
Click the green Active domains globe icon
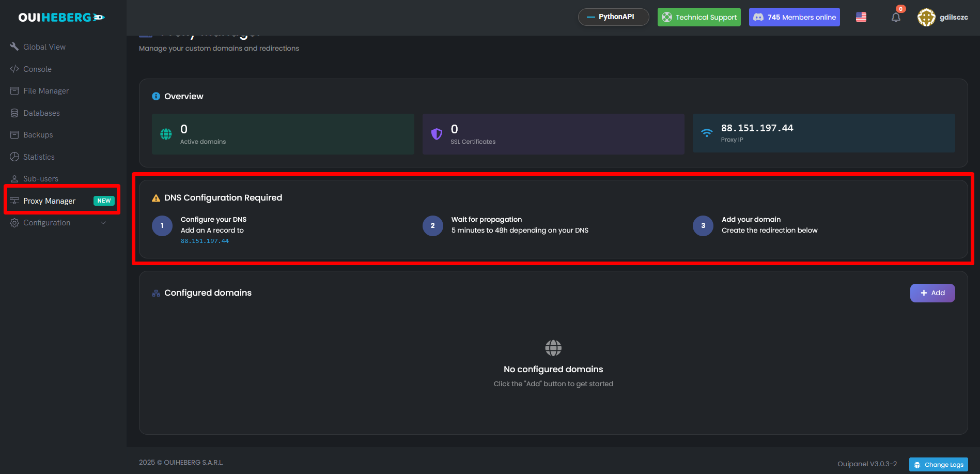point(166,134)
